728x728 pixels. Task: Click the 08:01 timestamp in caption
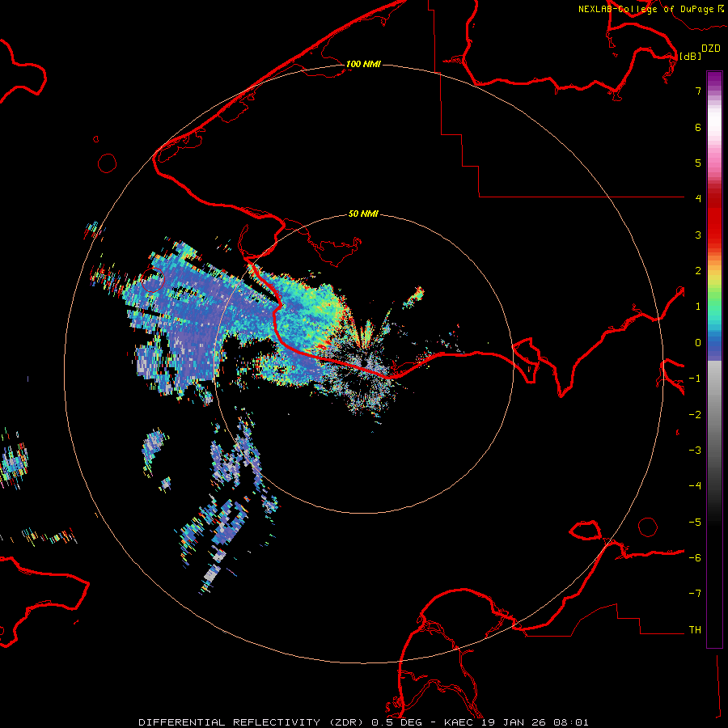pos(570,722)
